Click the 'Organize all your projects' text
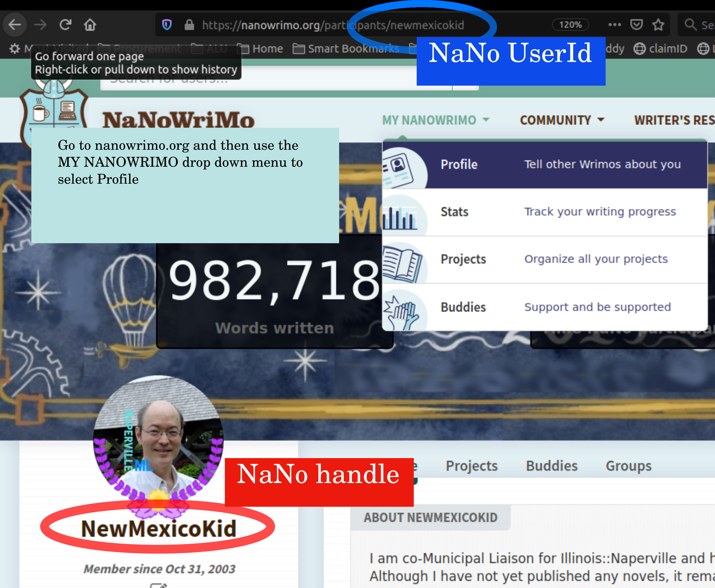Image resolution: width=715 pixels, height=588 pixels. [x=596, y=259]
